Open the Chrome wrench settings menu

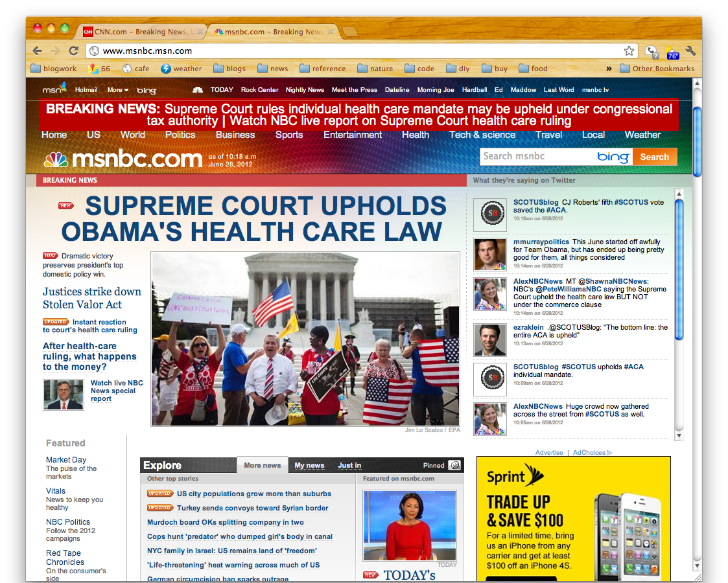coord(690,51)
